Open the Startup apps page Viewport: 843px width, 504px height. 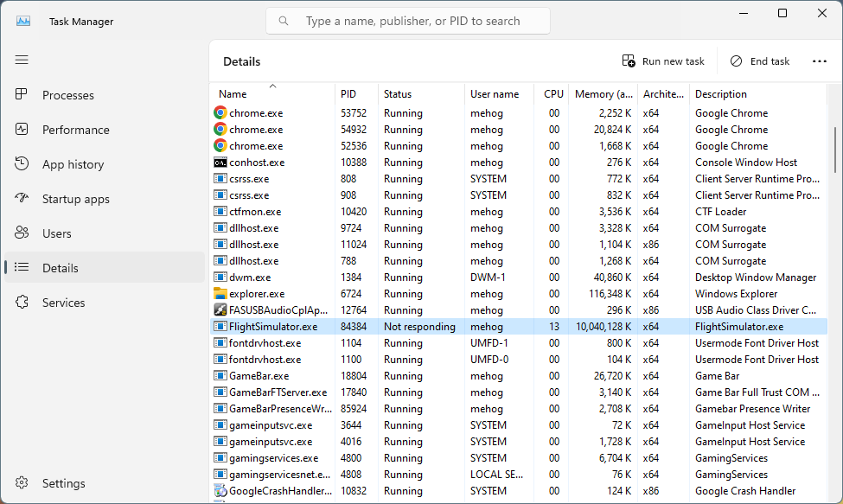(105, 199)
